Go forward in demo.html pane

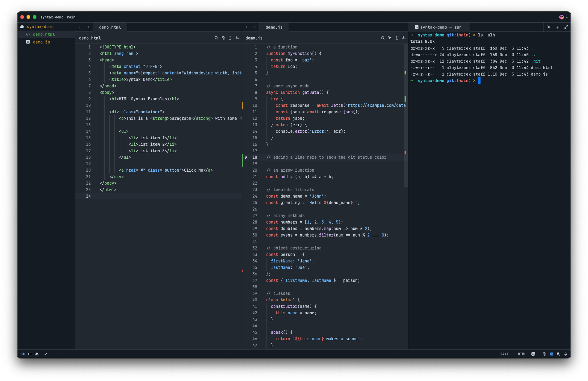(x=88, y=27)
